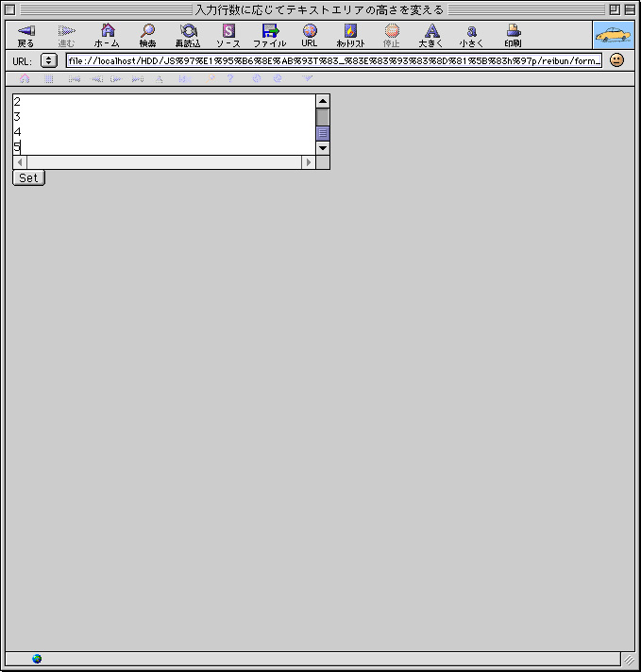Collapse window with the windowshade box

(x=630, y=9)
